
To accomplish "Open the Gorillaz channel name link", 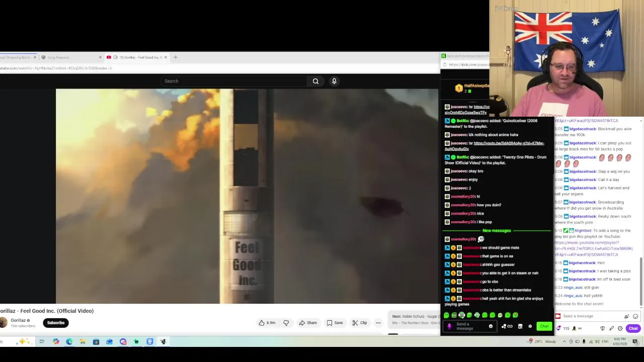I will tap(18, 320).
